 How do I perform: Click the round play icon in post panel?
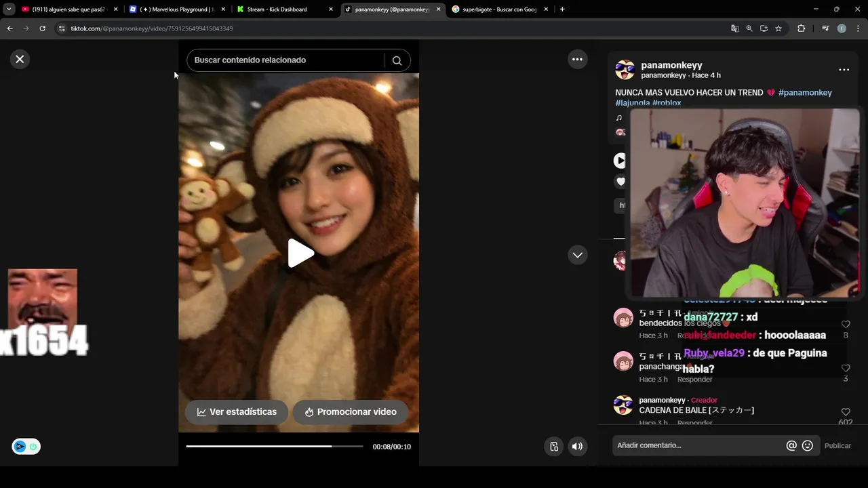point(620,161)
